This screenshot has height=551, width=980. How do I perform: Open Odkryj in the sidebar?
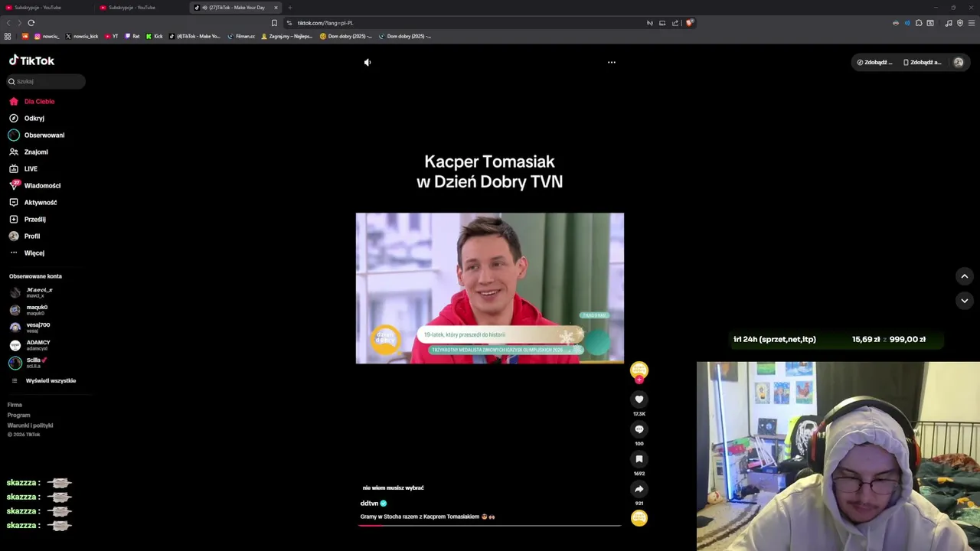(x=27, y=118)
